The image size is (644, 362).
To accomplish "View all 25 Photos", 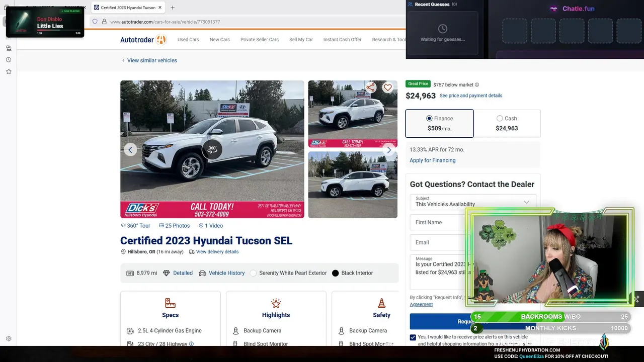I will [x=175, y=226].
